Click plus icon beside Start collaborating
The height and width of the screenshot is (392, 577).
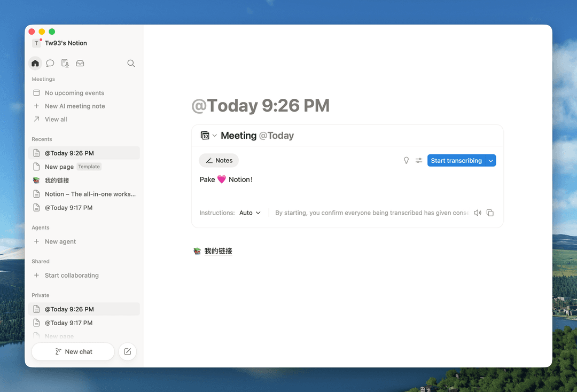[x=36, y=275]
